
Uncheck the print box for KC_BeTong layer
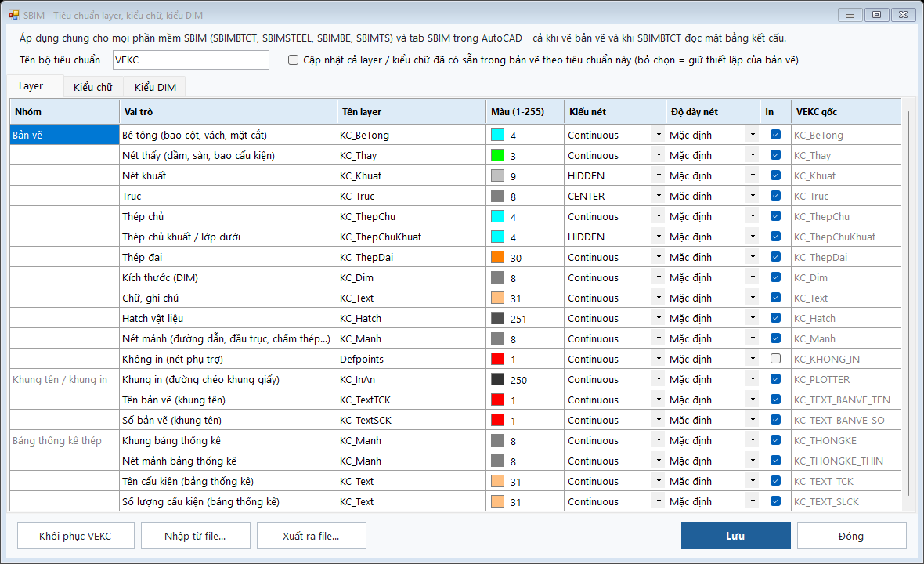pos(775,135)
